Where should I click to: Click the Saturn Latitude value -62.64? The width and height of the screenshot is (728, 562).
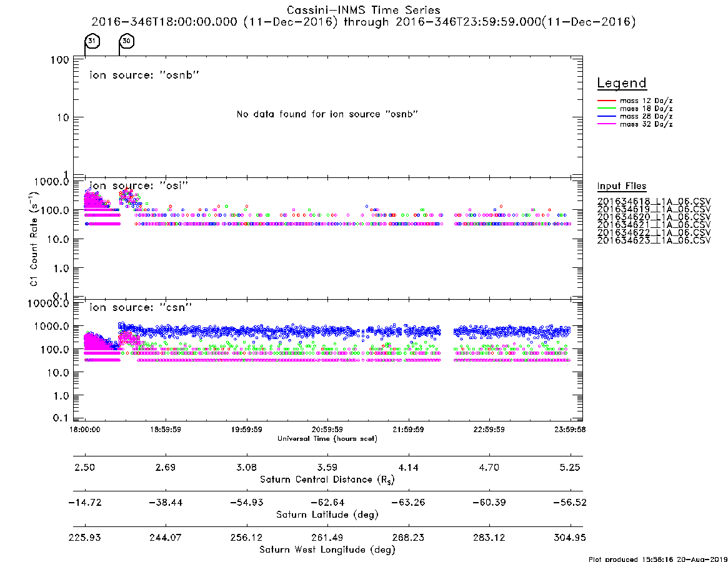(327, 503)
